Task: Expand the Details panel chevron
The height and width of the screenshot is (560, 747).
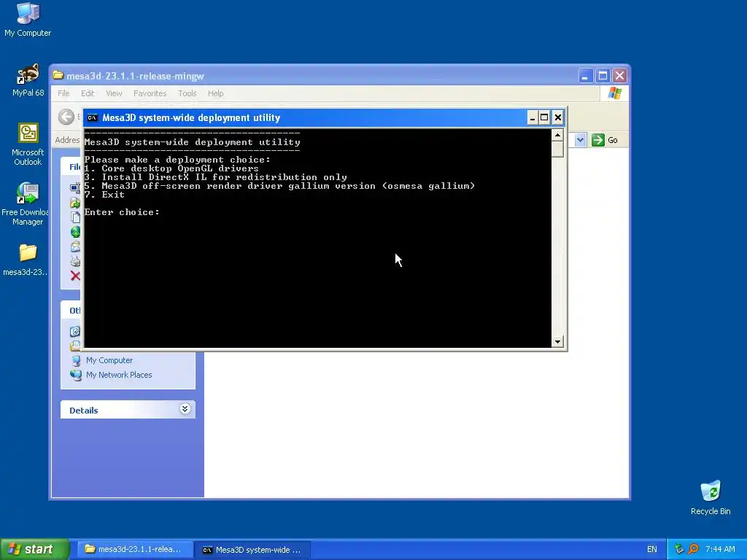Action: [185, 409]
